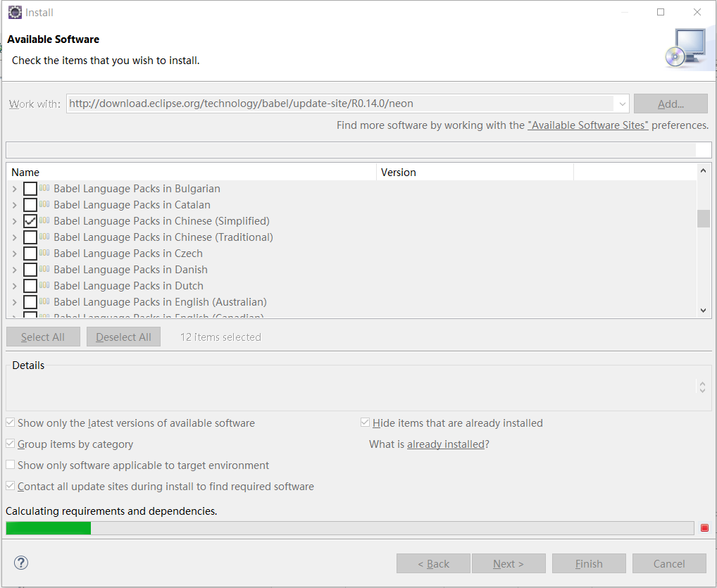Expand the Czech language packs tree node
717x588 pixels.
[x=15, y=254]
